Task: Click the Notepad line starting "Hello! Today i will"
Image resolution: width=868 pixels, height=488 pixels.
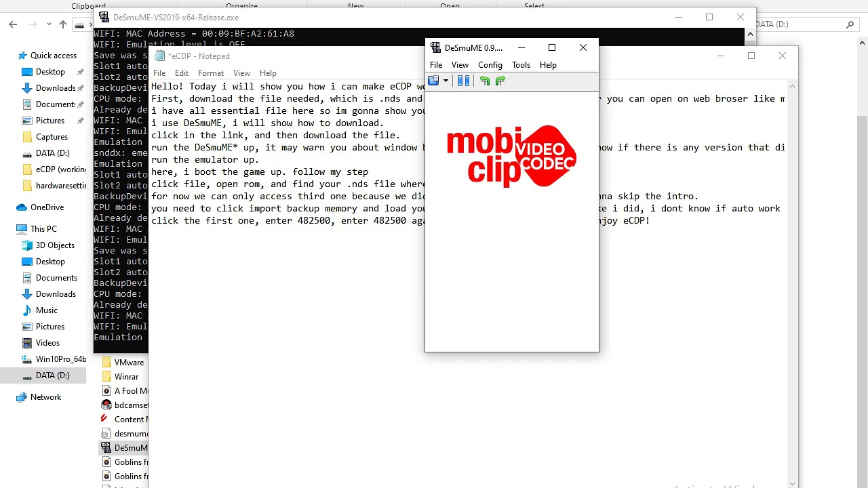Action: [x=288, y=87]
